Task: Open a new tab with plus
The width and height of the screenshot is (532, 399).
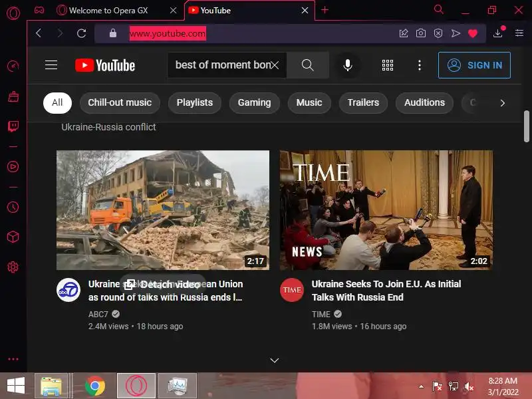Action: (325, 10)
